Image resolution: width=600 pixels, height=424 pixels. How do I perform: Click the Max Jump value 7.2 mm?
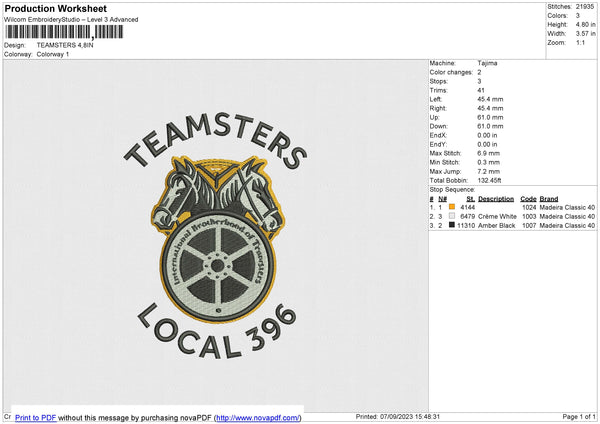click(x=489, y=171)
